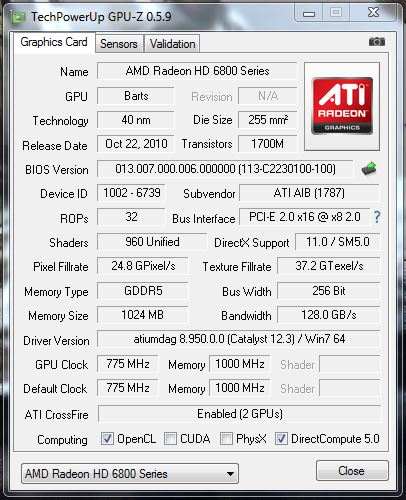Click the ATI CrossFire status field

click(x=239, y=414)
